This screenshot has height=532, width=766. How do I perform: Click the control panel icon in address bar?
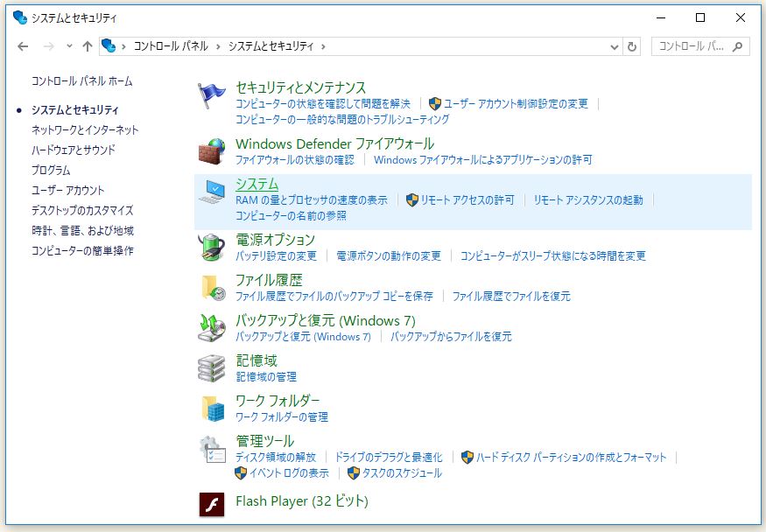pos(109,45)
